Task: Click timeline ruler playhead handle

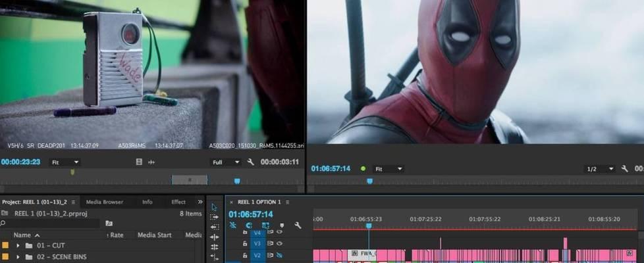Action: [x=368, y=226]
